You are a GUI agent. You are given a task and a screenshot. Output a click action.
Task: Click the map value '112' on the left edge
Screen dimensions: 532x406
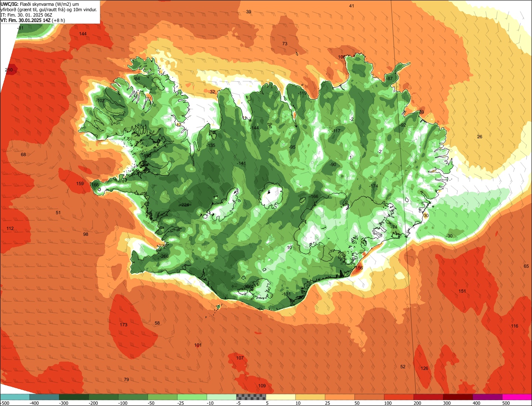coord(10,228)
